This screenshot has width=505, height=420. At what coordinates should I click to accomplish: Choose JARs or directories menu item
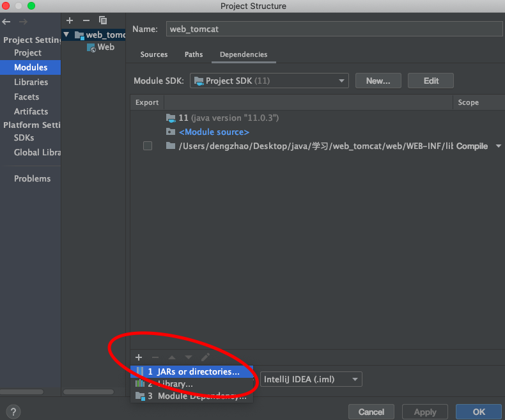(x=192, y=371)
